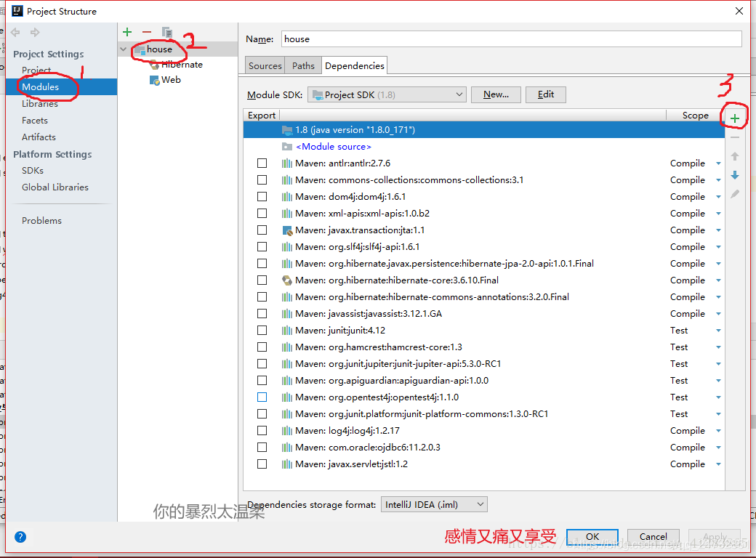Collapse the house module tree node
Screen dimensions: 756x558
(124, 49)
